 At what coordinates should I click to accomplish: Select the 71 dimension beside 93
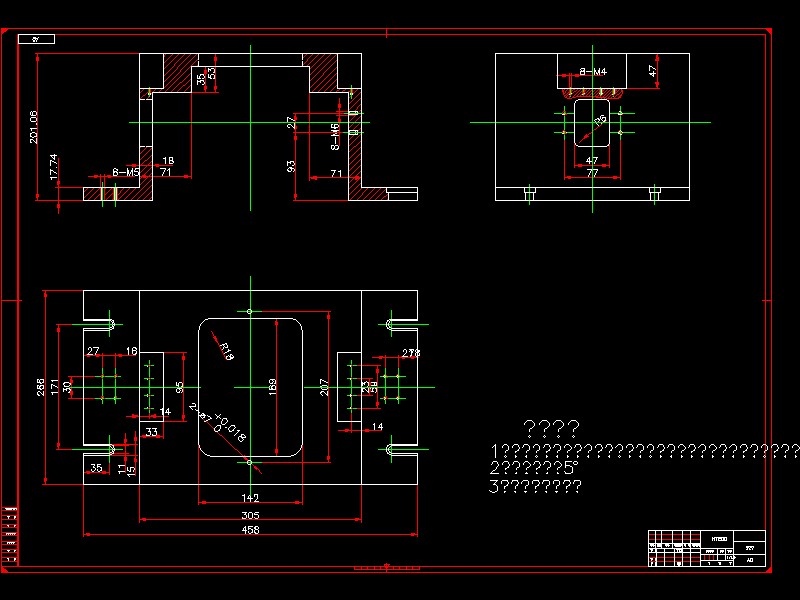(336, 173)
